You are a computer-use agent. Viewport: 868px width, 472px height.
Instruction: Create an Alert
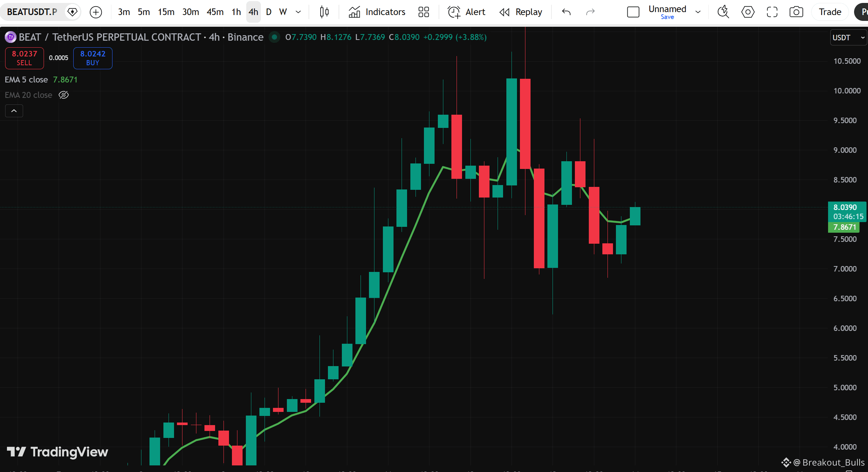(466, 12)
